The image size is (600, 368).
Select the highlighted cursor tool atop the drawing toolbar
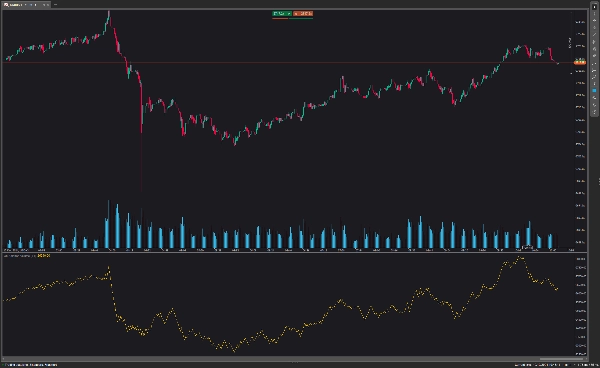(595, 7)
